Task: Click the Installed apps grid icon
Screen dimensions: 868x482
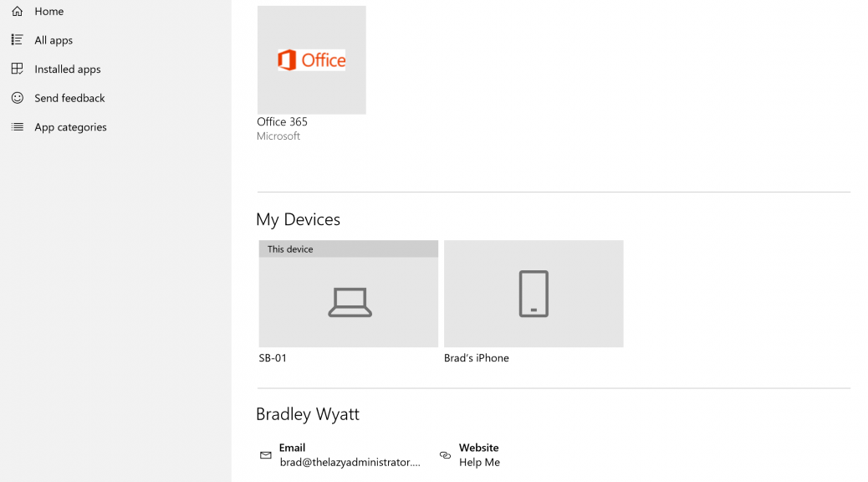Action: tap(18, 69)
